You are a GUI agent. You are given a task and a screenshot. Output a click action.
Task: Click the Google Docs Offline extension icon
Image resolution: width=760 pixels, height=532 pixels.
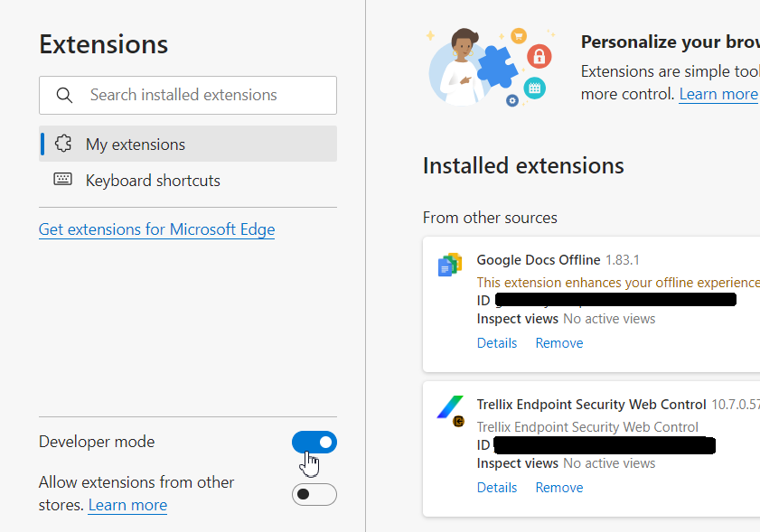[x=450, y=265]
